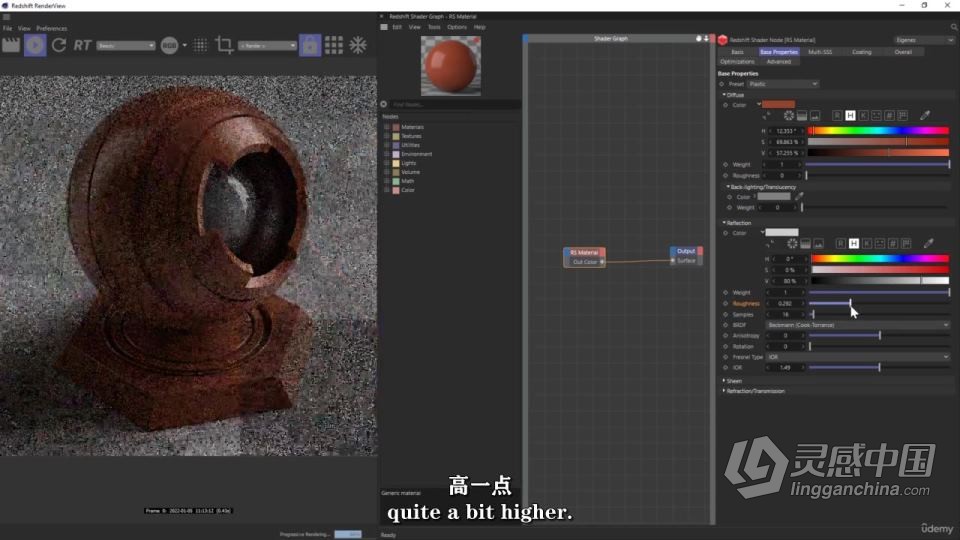960x540 pixels.
Task: Toggle RGB mode for Reflection color
Action: click(841, 243)
